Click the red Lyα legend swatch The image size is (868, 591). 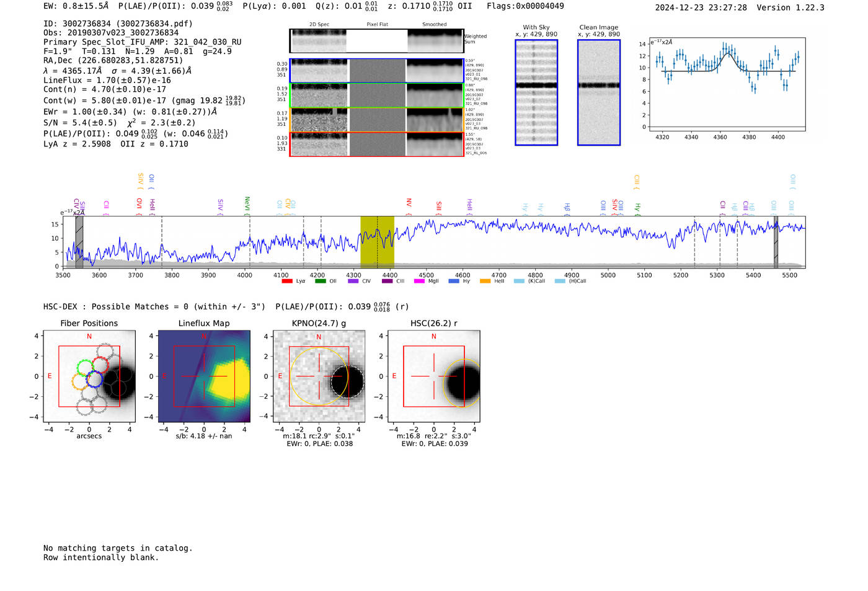287,281
